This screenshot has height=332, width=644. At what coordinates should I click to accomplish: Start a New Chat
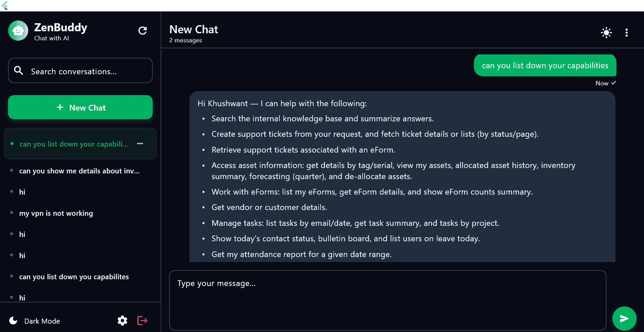pos(80,107)
